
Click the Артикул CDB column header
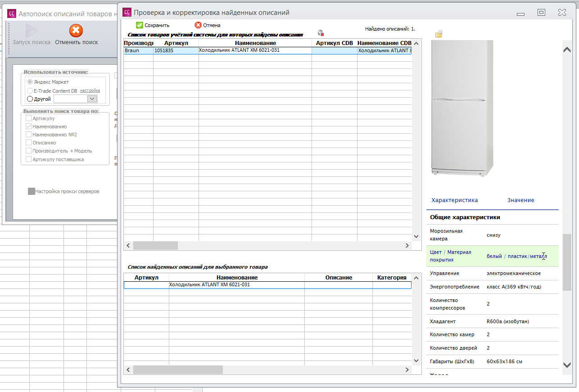click(x=335, y=43)
